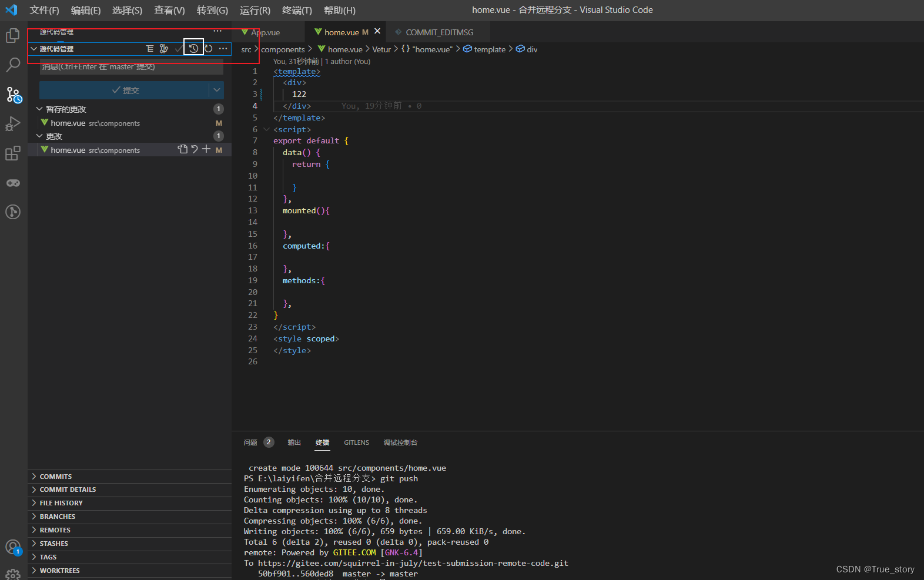
Task: Open the Search view in activity bar
Action: (x=13, y=65)
